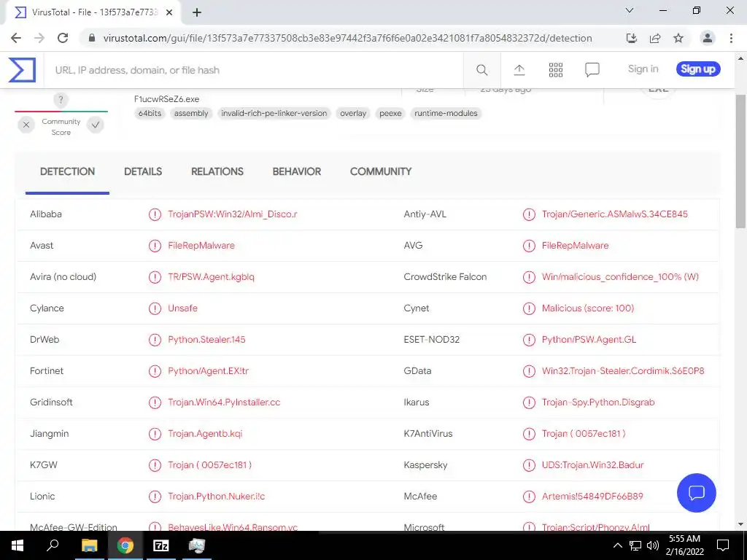
Task: Click the browser back arrow
Action: [x=16, y=38]
